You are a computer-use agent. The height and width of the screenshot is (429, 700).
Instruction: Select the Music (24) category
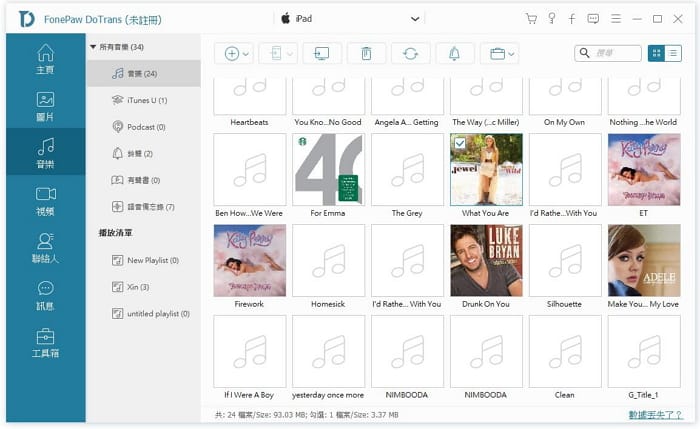click(x=144, y=74)
